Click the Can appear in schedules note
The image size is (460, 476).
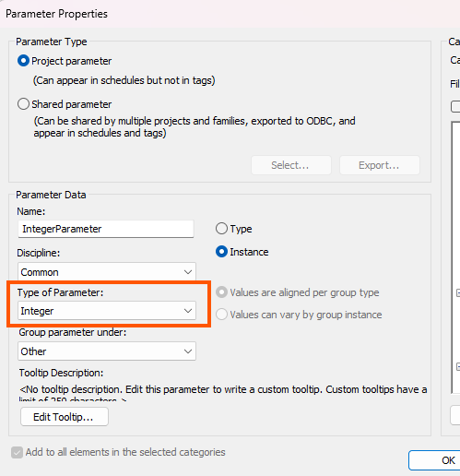[124, 80]
